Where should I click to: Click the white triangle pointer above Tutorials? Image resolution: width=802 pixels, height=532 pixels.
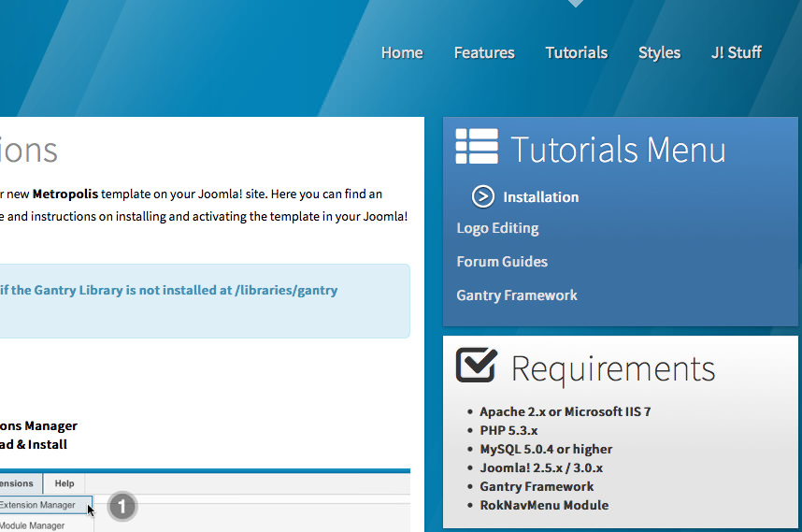[576, 4]
